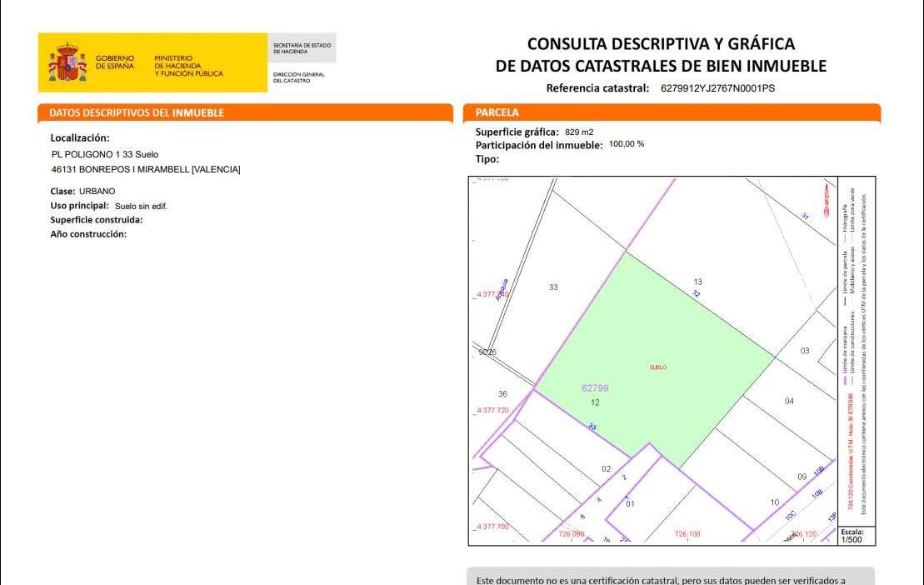Viewport: 924px width, 585px height.
Task: Click the map legend strip beside the map
Action: [856, 350]
